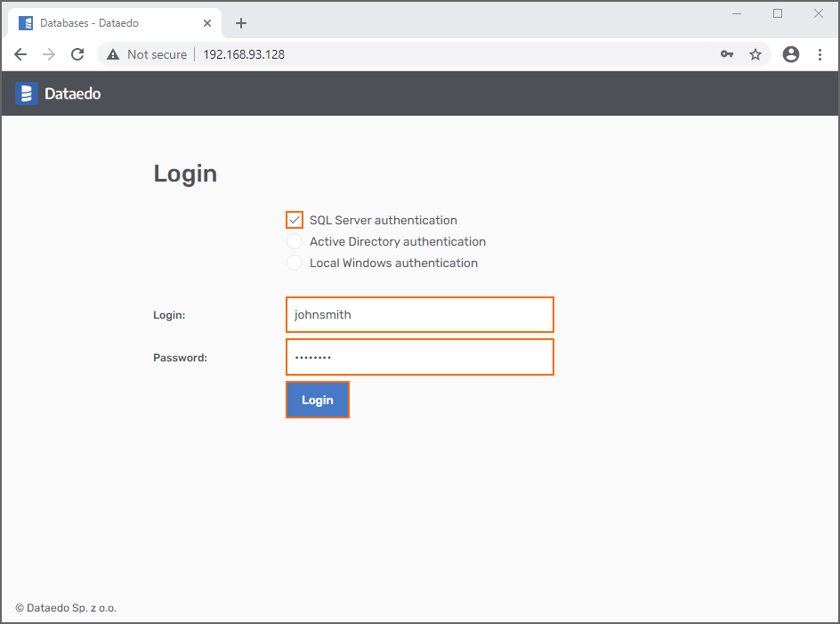The image size is (840, 624).
Task: Open the Chrome profile avatar icon
Action: coord(790,54)
